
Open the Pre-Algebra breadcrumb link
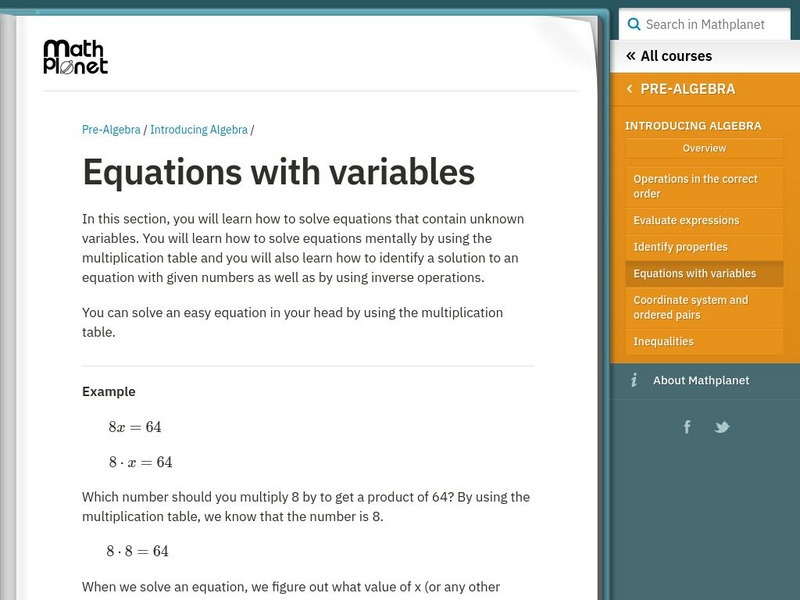tap(111, 130)
